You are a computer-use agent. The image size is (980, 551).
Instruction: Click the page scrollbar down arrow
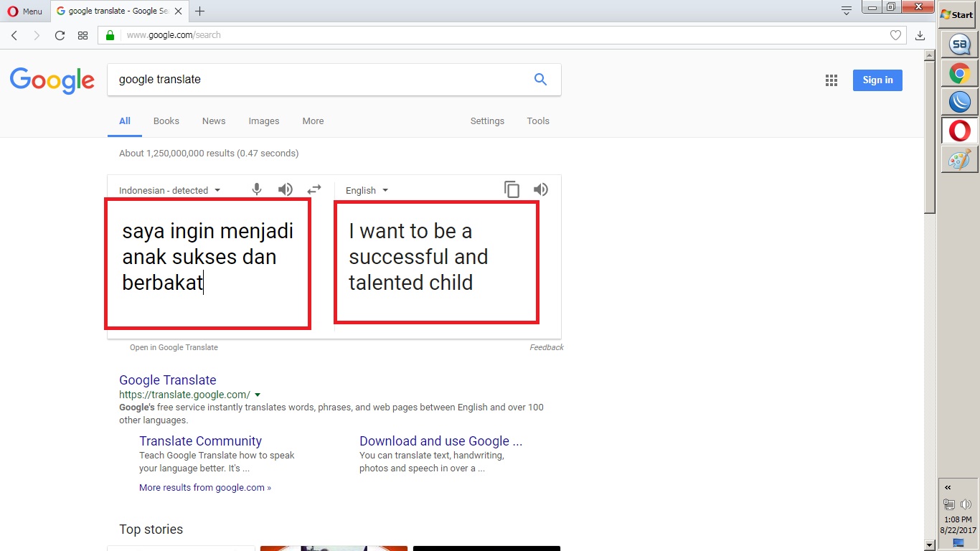pos(930,545)
